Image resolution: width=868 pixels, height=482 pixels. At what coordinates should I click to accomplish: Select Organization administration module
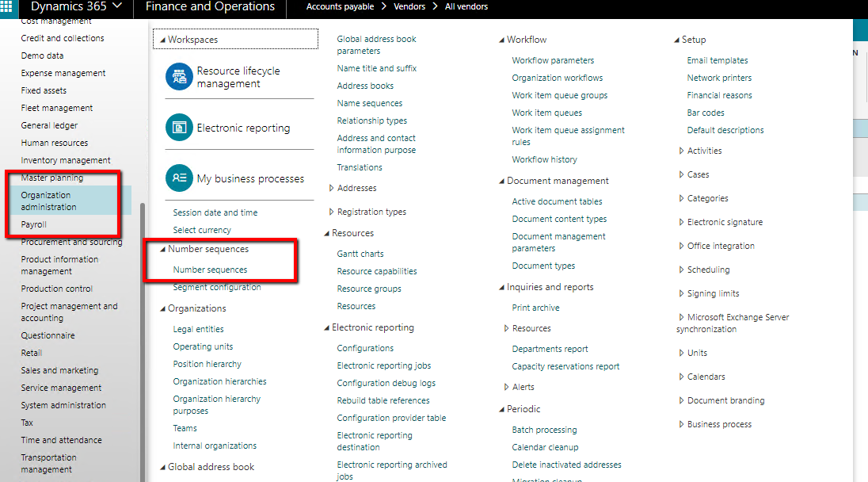click(x=49, y=201)
